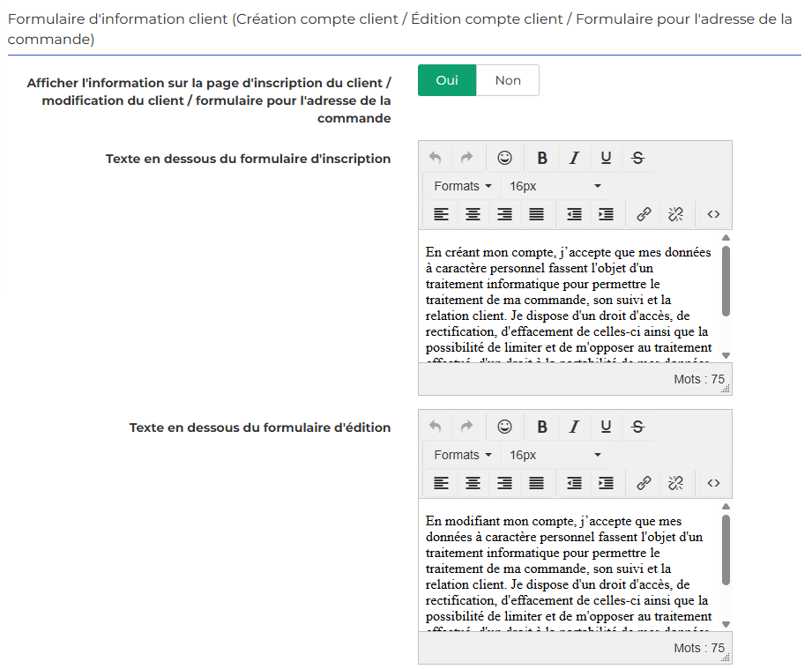
Task: Select Oui for displaying client information
Action: coord(447,80)
